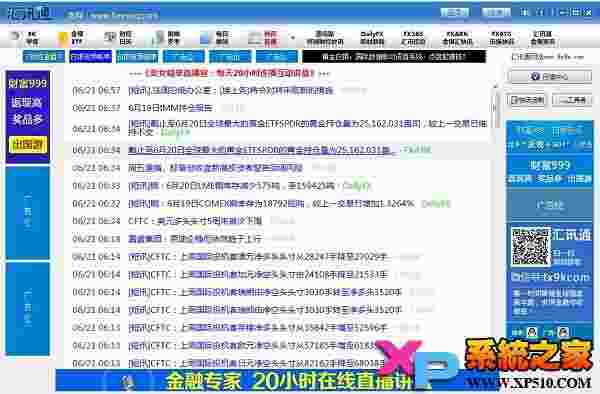
Task: Open the FX678 toolbar shortcut
Action: pyautogui.click(x=501, y=37)
